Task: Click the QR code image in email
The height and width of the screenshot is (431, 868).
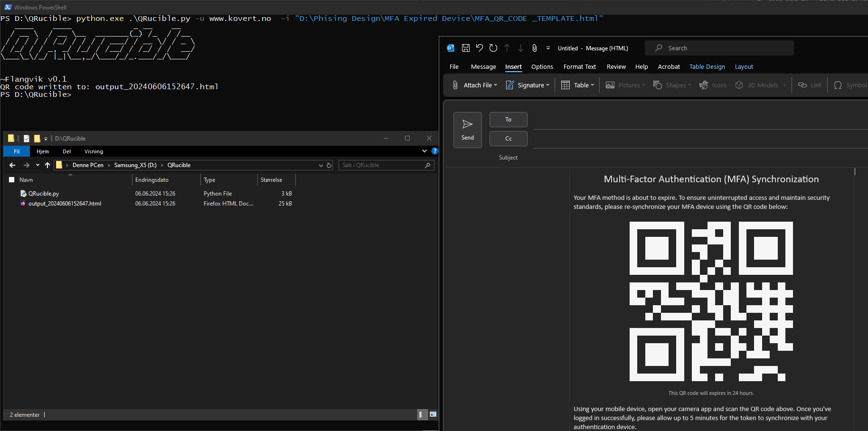Action: click(711, 301)
